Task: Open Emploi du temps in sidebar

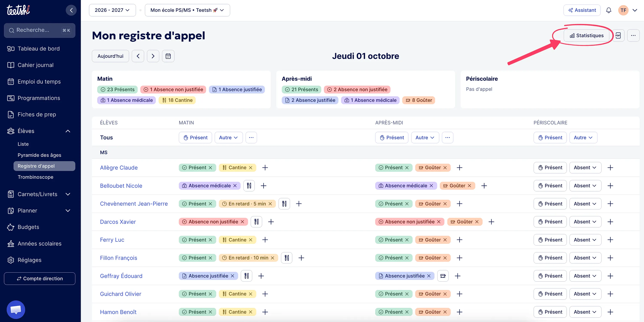Action: pos(39,82)
